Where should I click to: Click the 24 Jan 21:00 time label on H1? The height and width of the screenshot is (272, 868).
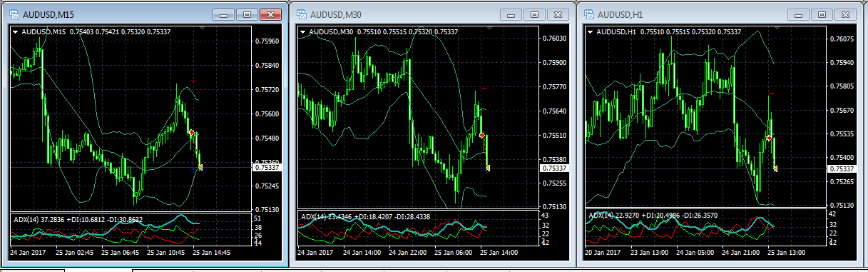tap(742, 253)
